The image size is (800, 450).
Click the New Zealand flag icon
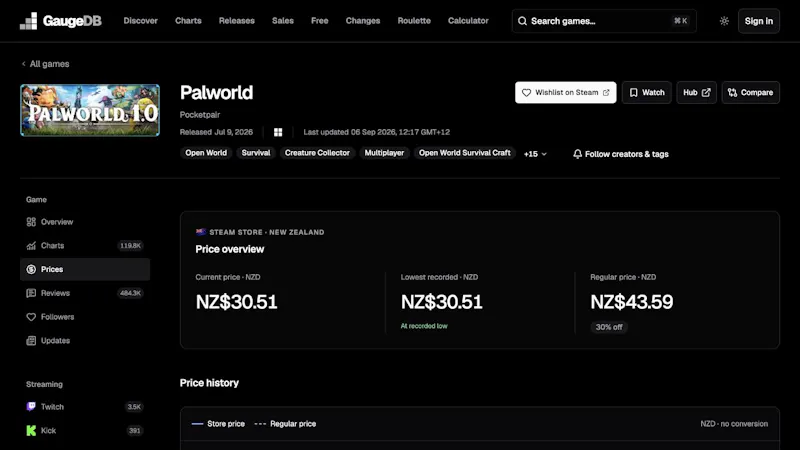pos(201,232)
